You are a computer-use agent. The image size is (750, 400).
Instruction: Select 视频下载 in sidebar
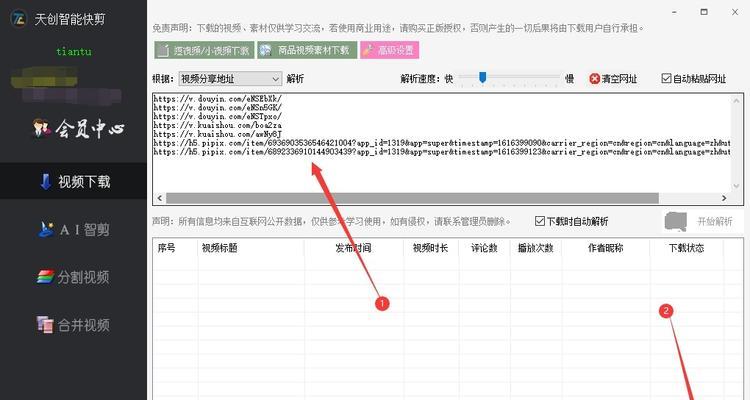(74, 181)
